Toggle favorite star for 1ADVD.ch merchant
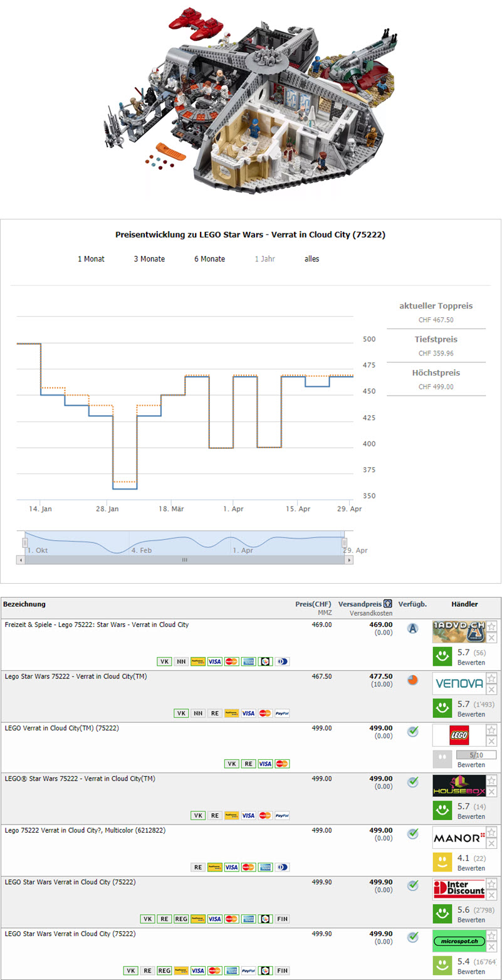The height and width of the screenshot is (980, 502). [x=492, y=626]
